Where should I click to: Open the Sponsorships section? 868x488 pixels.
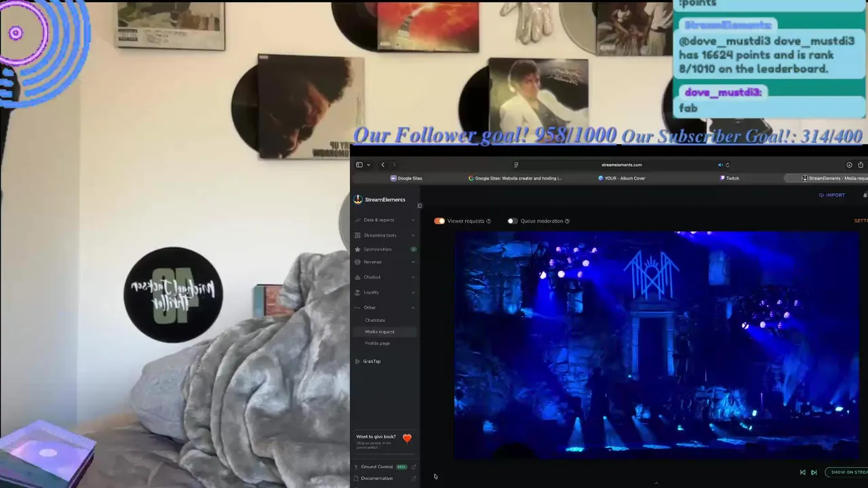pos(377,249)
